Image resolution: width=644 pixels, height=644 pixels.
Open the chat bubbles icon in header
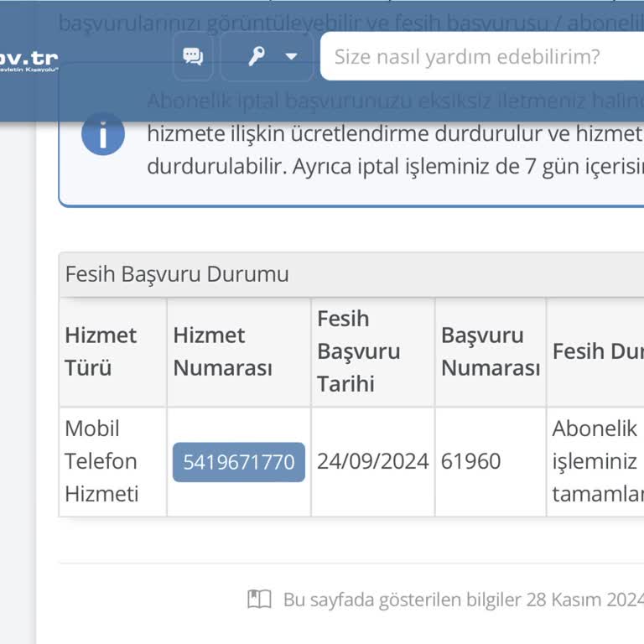193,56
